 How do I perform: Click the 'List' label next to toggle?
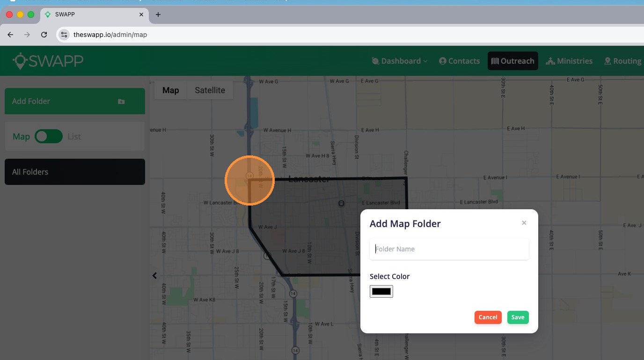74,137
